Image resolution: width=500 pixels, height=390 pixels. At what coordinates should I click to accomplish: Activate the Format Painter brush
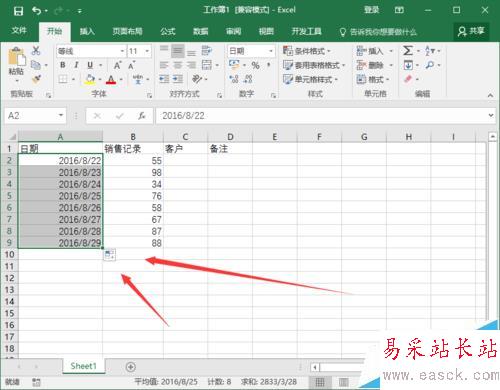click(x=36, y=79)
